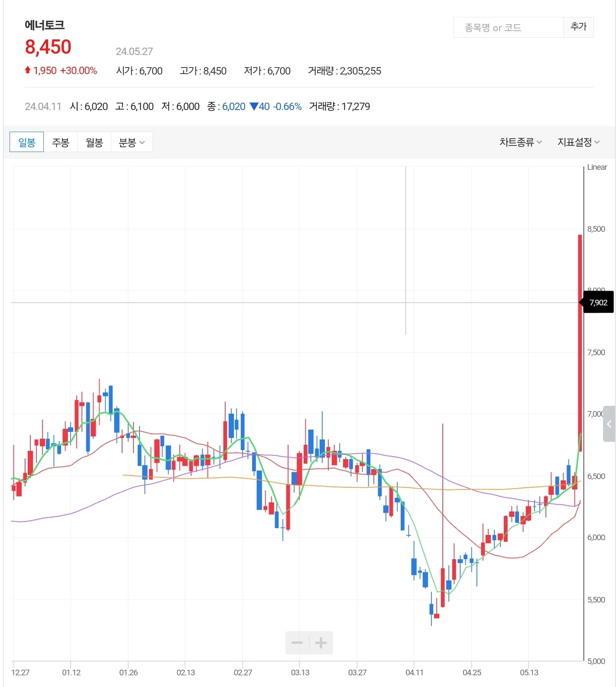
Task: Open the 지표설정 indicator settings dropdown
Action: [x=578, y=142]
